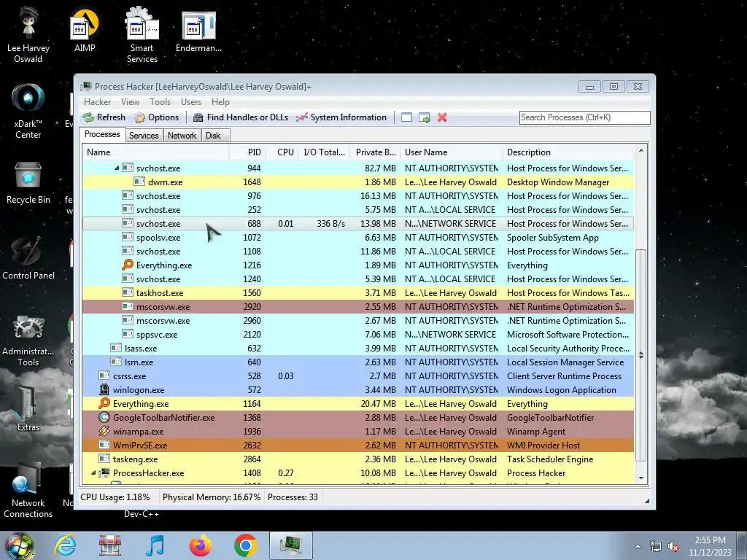
Task: Open the Windows Start button
Action: (x=19, y=546)
